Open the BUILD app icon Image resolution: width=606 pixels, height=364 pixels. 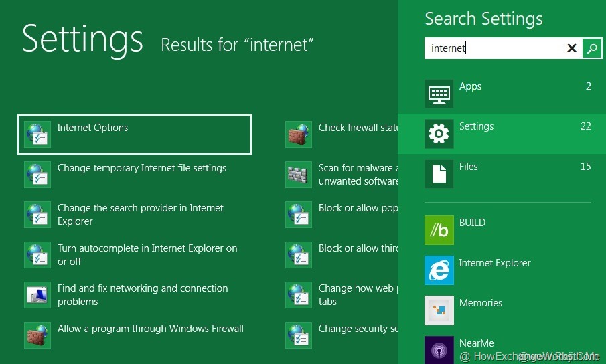[x=439, y=230]
